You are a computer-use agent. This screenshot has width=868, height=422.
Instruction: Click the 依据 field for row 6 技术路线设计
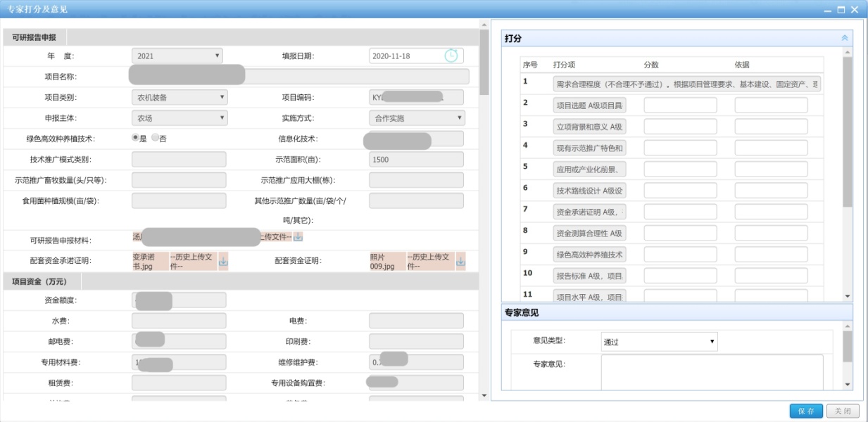771,190
